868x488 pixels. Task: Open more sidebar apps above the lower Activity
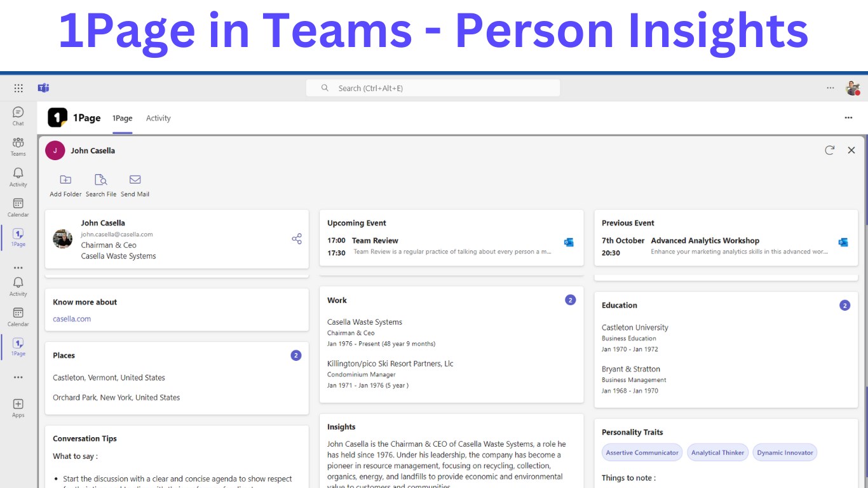[18, 268]
